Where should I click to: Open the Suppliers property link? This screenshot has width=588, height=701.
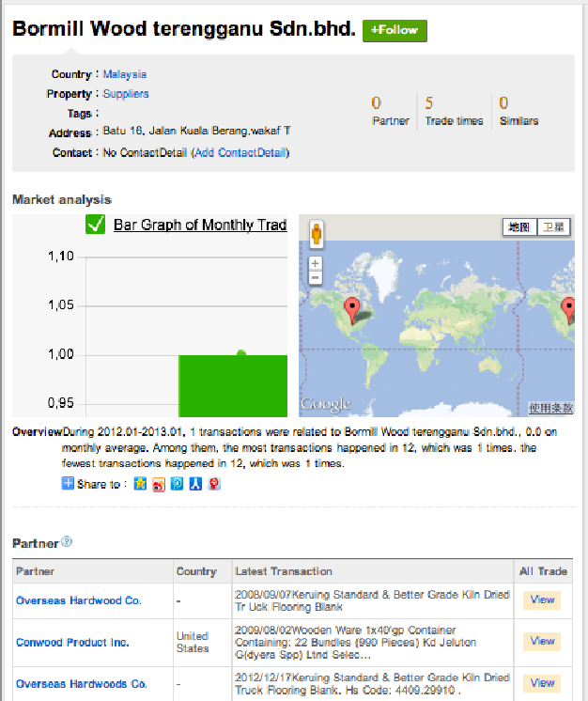point(126,94)
